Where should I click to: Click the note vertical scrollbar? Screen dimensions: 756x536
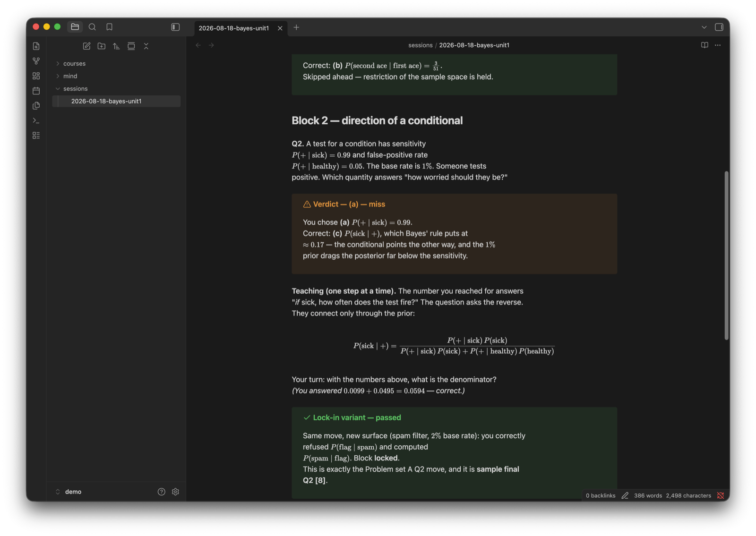[x=726, y=255]
